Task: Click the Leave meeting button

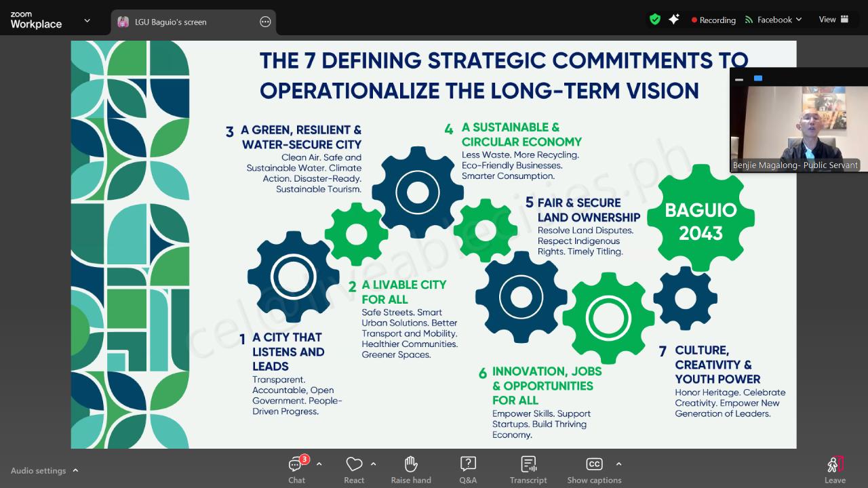Action: (x=835, y=470)
